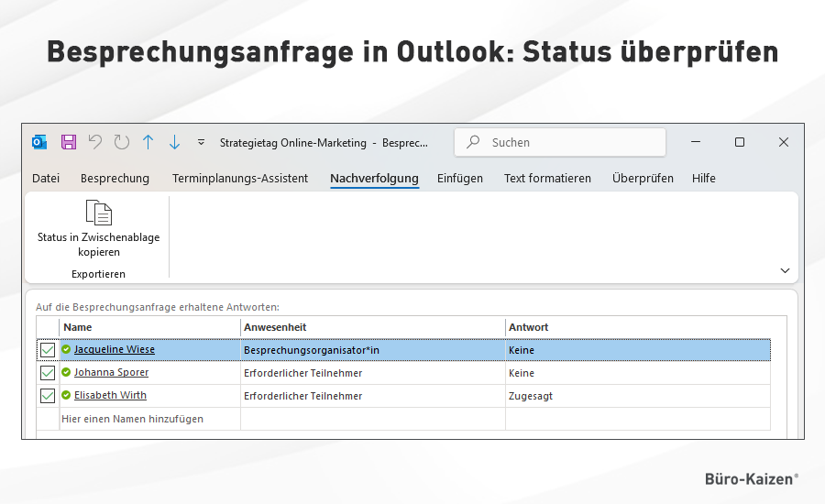Open the Jacqueline Wiese contact link
The width and height of the screenshot is (825, 504).
(115, 349)
